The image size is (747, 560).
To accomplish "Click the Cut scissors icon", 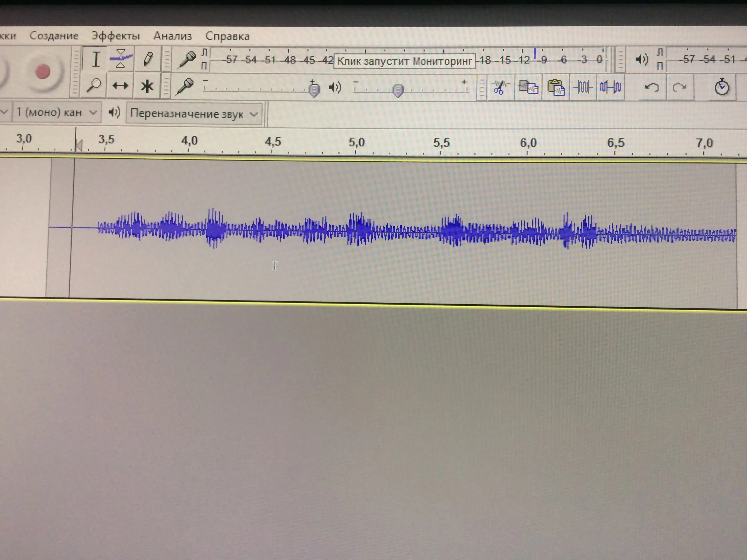I will pos(500,87).
